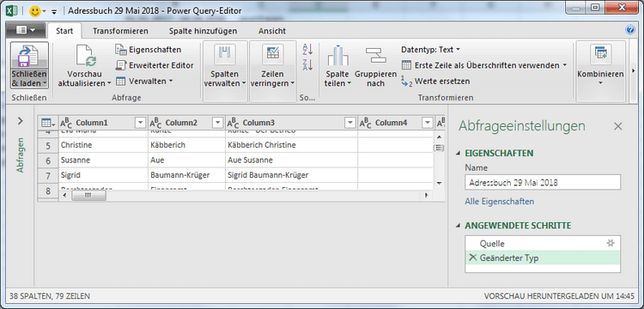Open Column1 filter dropdown
The height and width of the screenshot is (309, 644).
click(141, 123)
